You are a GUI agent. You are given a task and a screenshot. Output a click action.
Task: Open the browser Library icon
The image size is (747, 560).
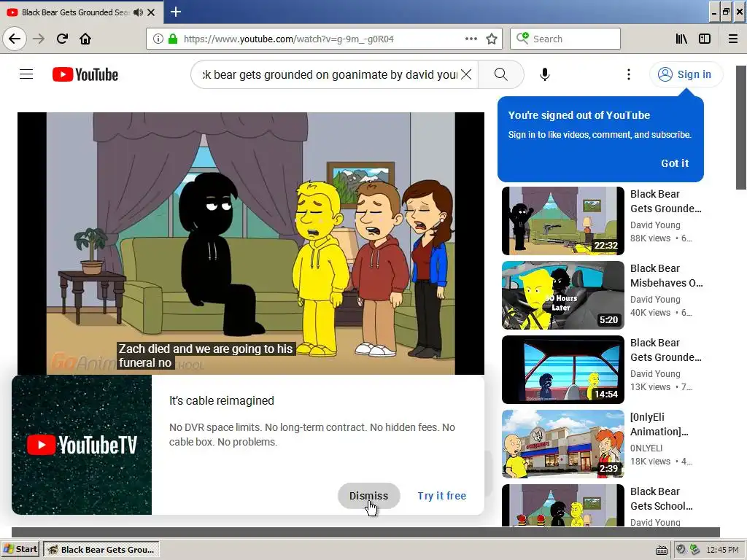(x=681, y=39)
